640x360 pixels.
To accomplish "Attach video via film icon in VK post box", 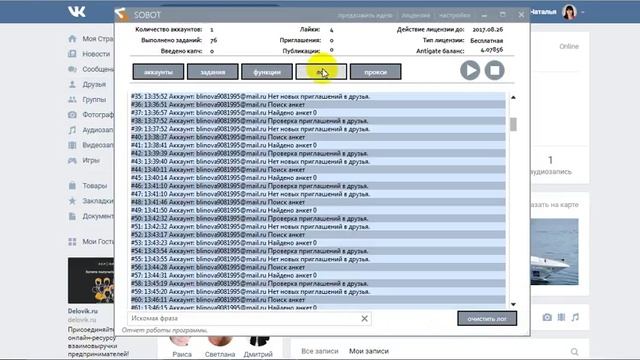I will click(562, 317).
